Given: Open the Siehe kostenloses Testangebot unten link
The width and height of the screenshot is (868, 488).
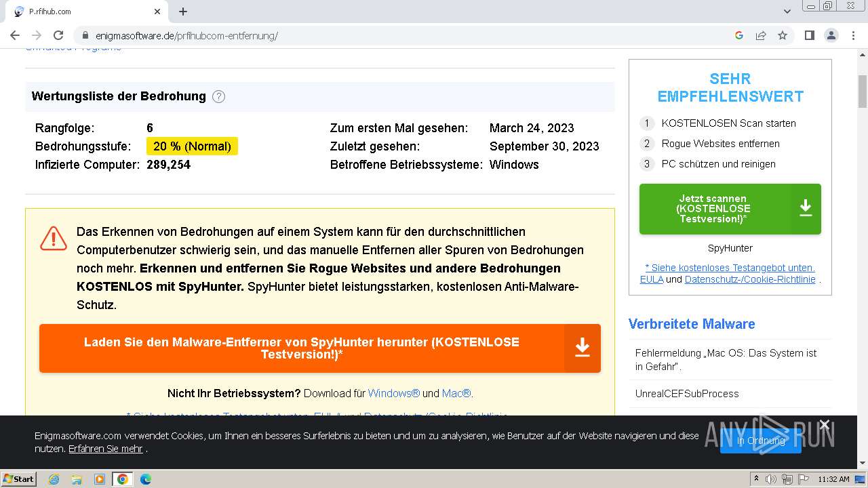Looking at the screenshot, I should pyautogui.click(x=730, y=268).
